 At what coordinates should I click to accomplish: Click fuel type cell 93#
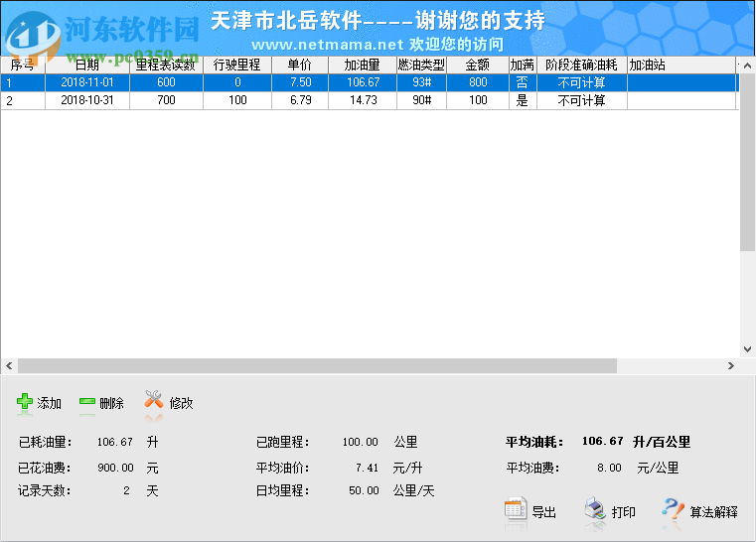click(x=421, y=82)
